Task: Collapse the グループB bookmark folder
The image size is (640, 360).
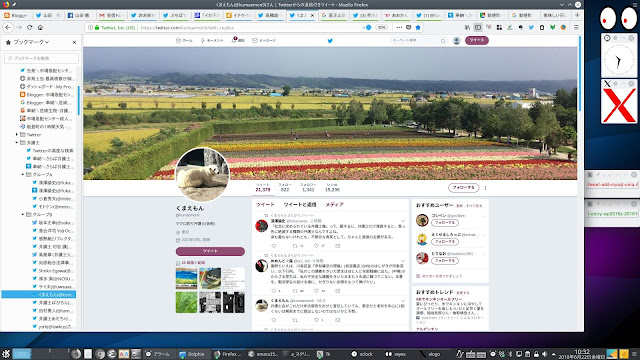Action: (22, 214)
